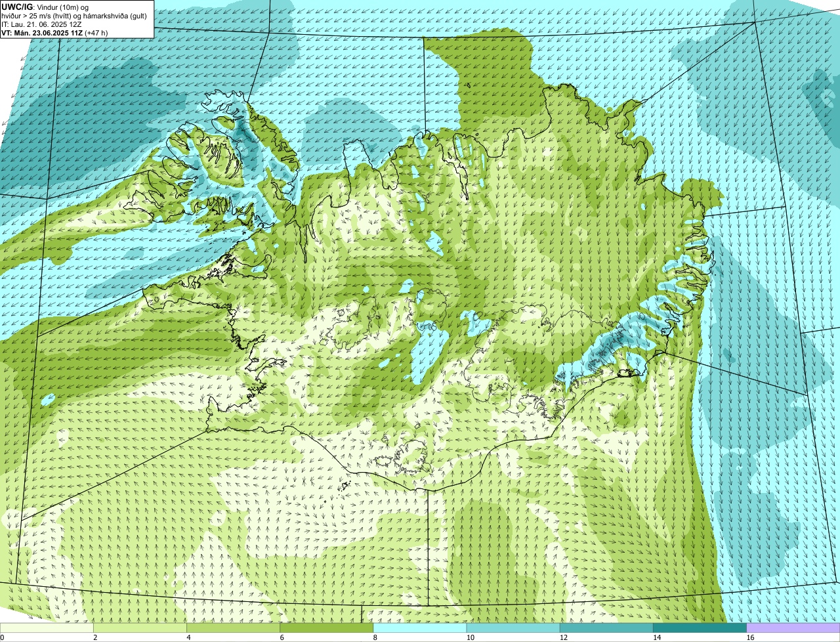Screen dimensions: 840x642
Task: Click the 14–16 m/s dark teal legend swatch
Action: 700,628
